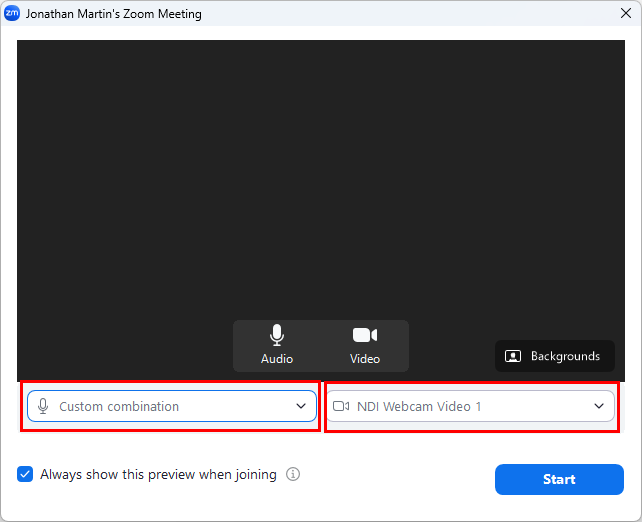
Task: Open the NDI Webcam Video 1 camera selector
Action: pyautogui.click(x=470, y=406)
